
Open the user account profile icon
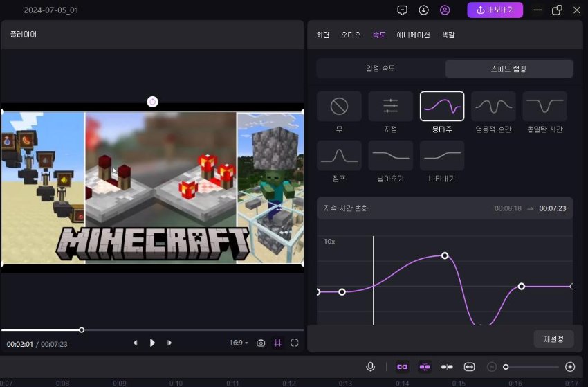[445, 10]
